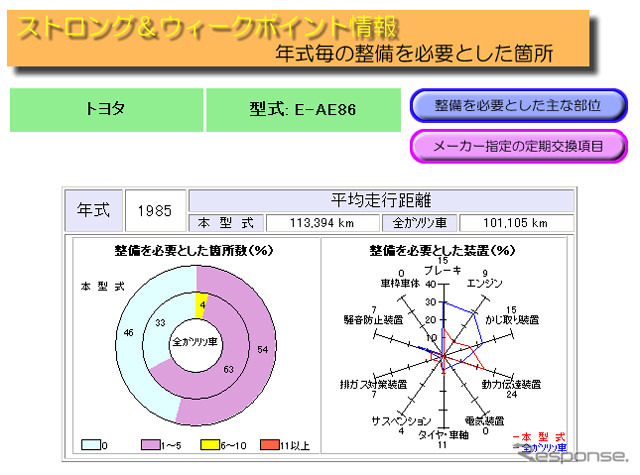Open メーカー指定の定期交換項目 pink button

point(518,146)
